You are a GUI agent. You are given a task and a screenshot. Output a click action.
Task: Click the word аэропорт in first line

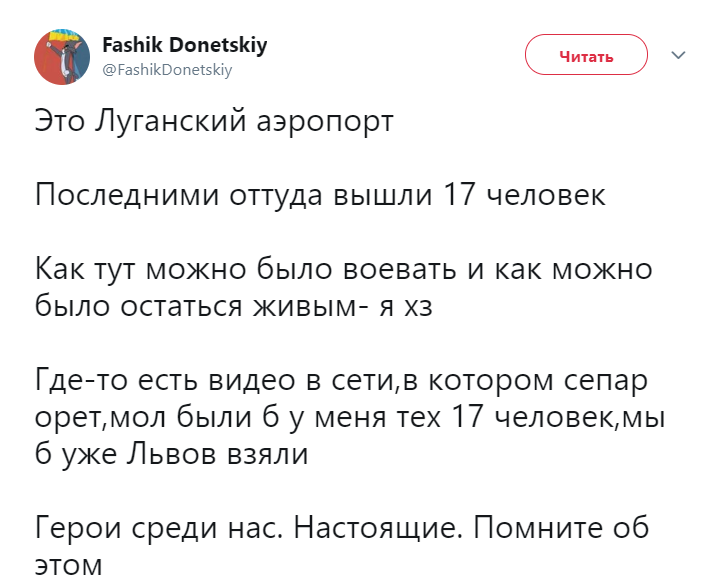325,123
